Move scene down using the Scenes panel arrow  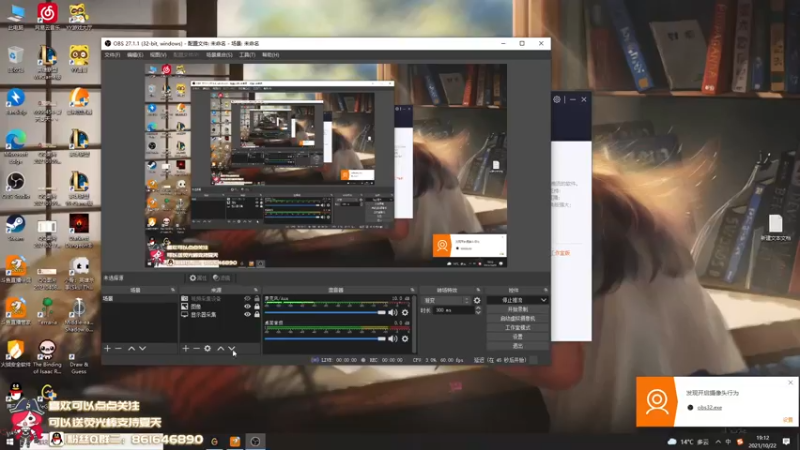[x=142, y=348]
